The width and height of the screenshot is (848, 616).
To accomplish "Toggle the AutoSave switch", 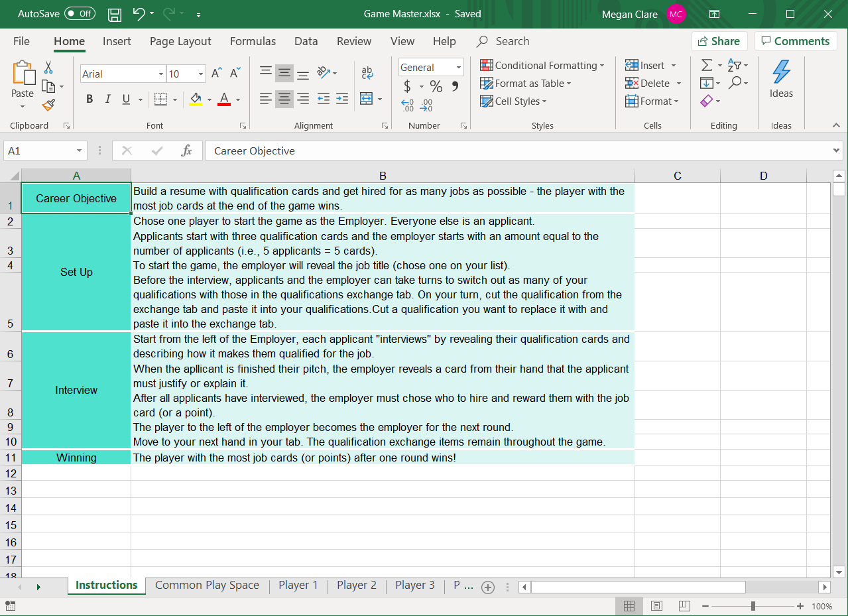I will click(80, 14).
